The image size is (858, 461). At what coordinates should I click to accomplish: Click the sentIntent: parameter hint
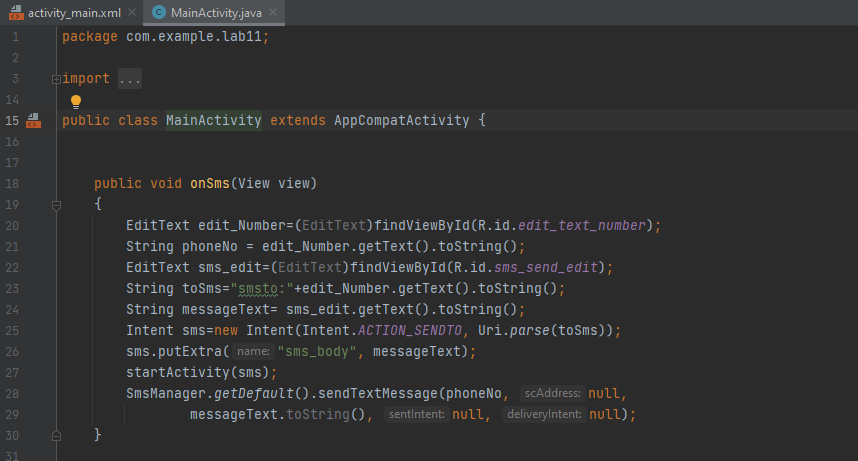(x=416, y=414)
